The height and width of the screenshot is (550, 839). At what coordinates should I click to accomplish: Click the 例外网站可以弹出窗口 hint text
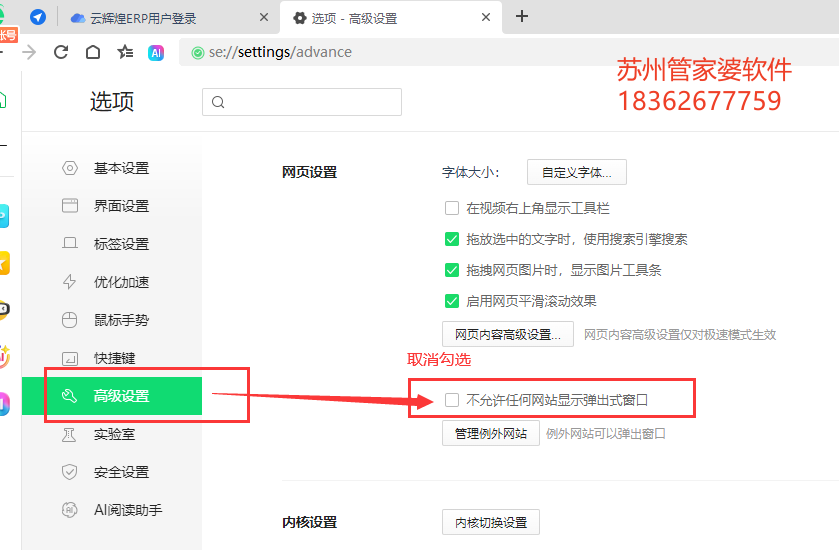(x=606, y=433)
